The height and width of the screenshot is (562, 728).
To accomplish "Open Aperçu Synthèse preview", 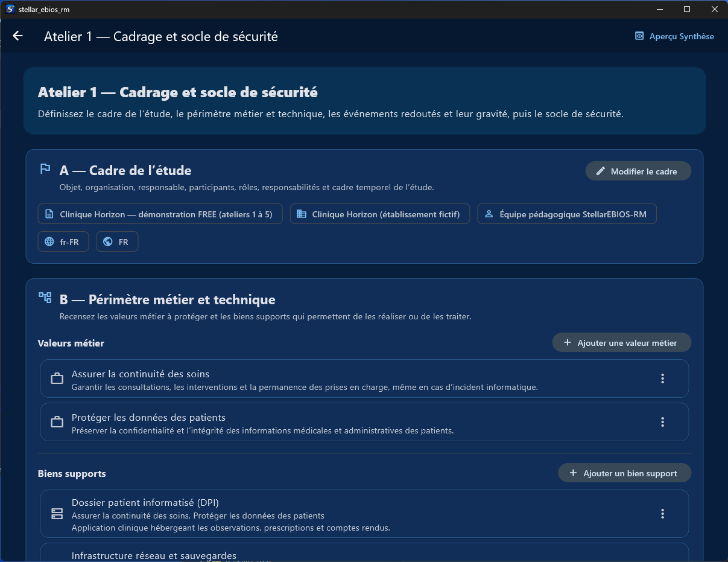I will click(x=674, y=36).
